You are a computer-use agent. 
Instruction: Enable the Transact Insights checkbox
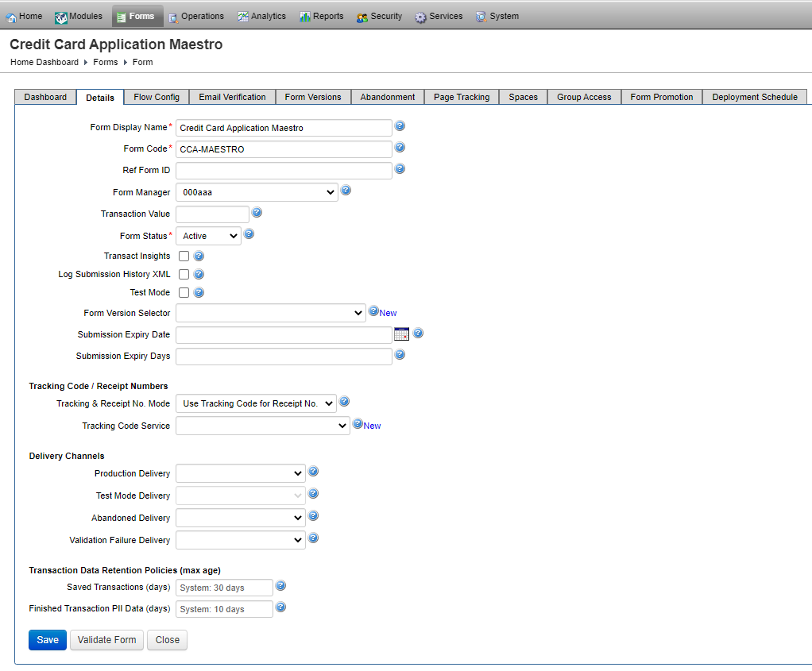click(x=183, y=256)
